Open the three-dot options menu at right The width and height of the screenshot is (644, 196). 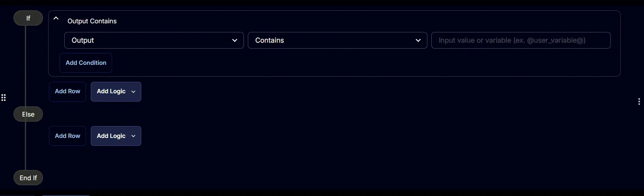pyautogui.click(x=639, y=102)
